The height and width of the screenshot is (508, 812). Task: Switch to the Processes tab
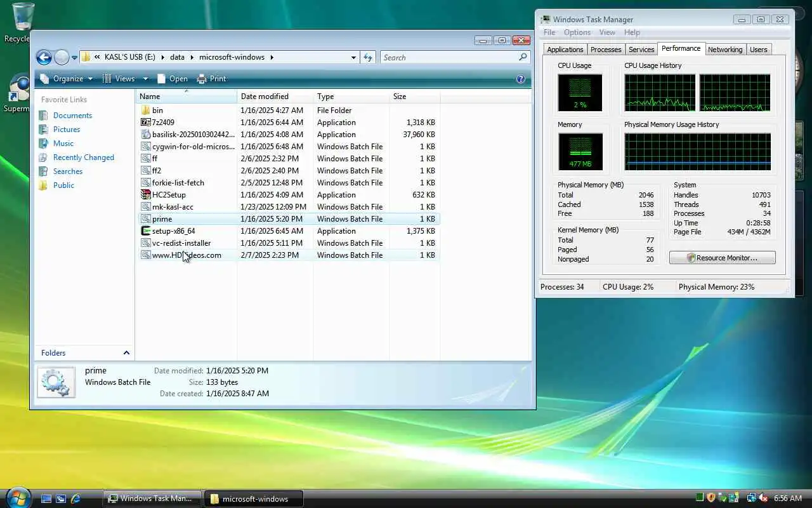click(x=606, y=50)
